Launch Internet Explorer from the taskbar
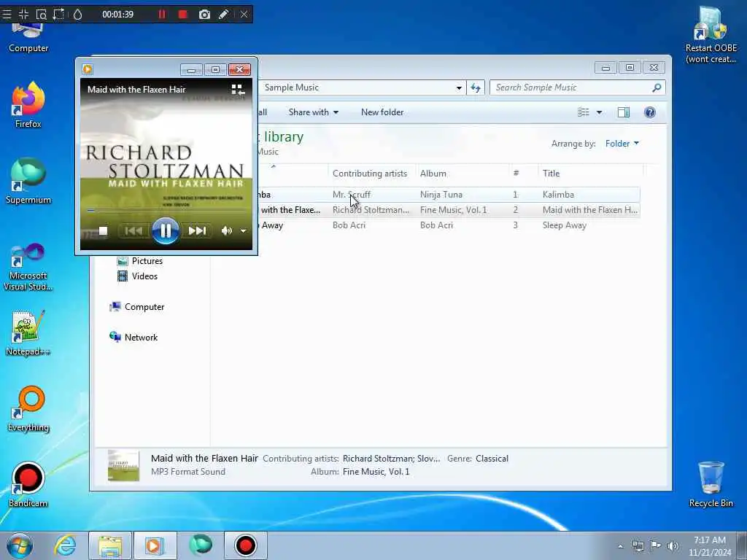747x560 pixels. [65, 545]
